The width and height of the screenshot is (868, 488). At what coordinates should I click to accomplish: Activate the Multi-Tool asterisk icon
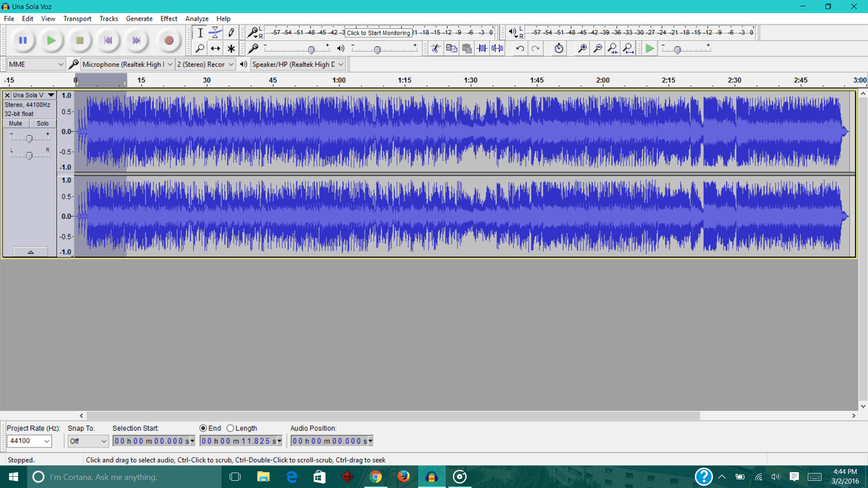[x=231, y=48]
